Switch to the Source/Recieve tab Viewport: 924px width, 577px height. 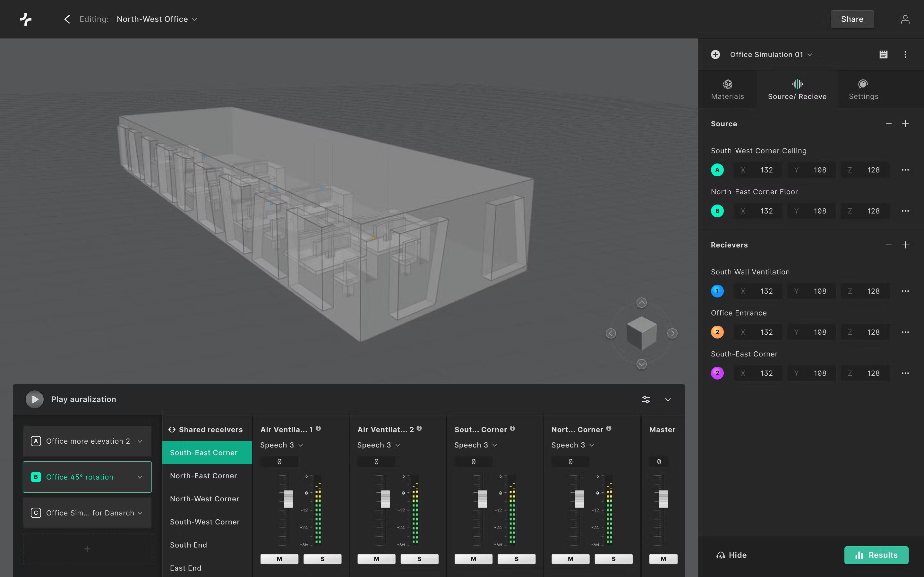797,88
